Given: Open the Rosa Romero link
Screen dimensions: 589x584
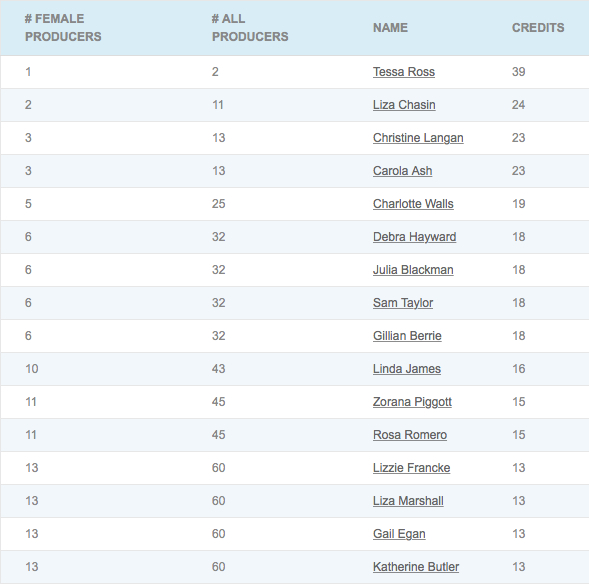Looking at the screenshot, I should (x=410, y=435).
